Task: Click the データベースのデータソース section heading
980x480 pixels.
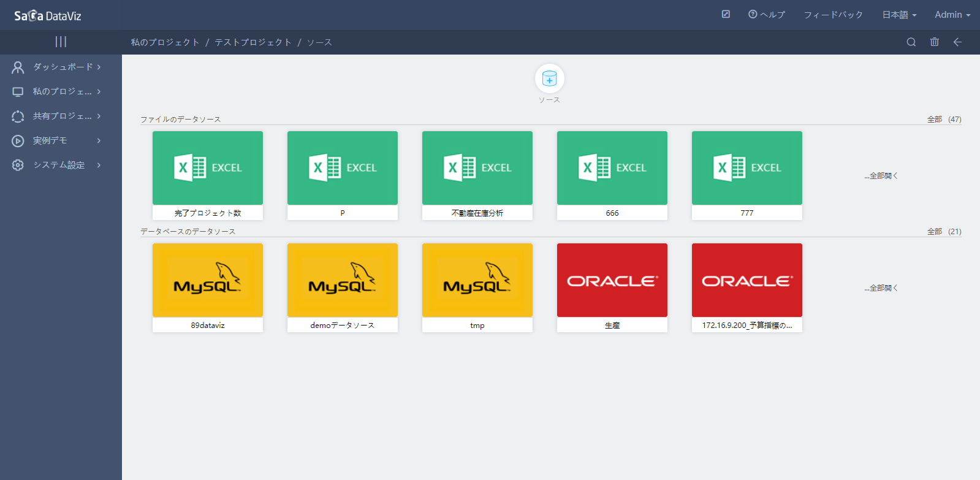Action: (x=188, y=232)
